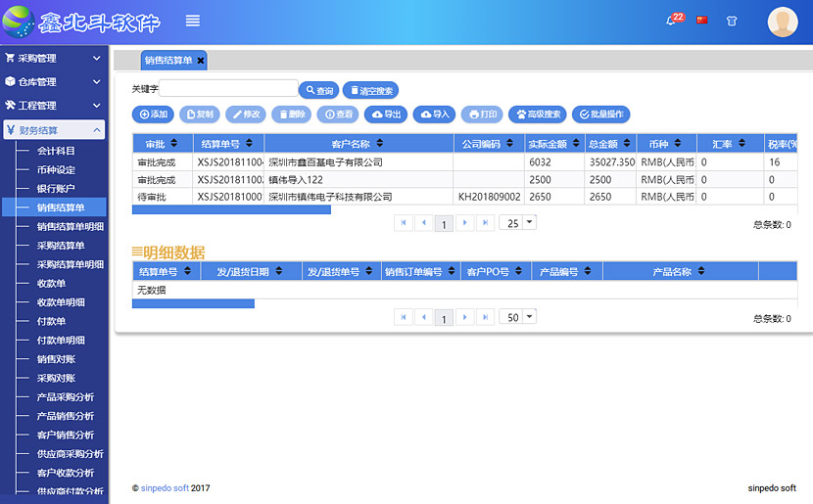Screen dimensions: 813x504
Task: Go to first page in detail pager
Action: (404, 317)
